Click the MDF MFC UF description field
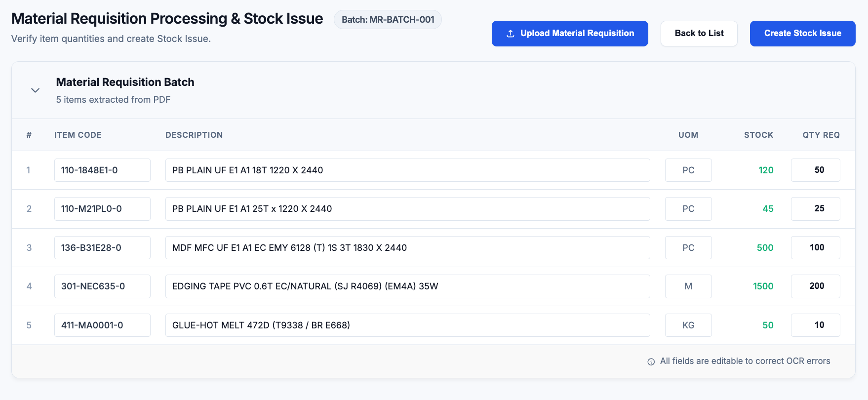The image size is (868, 400). click(407, 248)
